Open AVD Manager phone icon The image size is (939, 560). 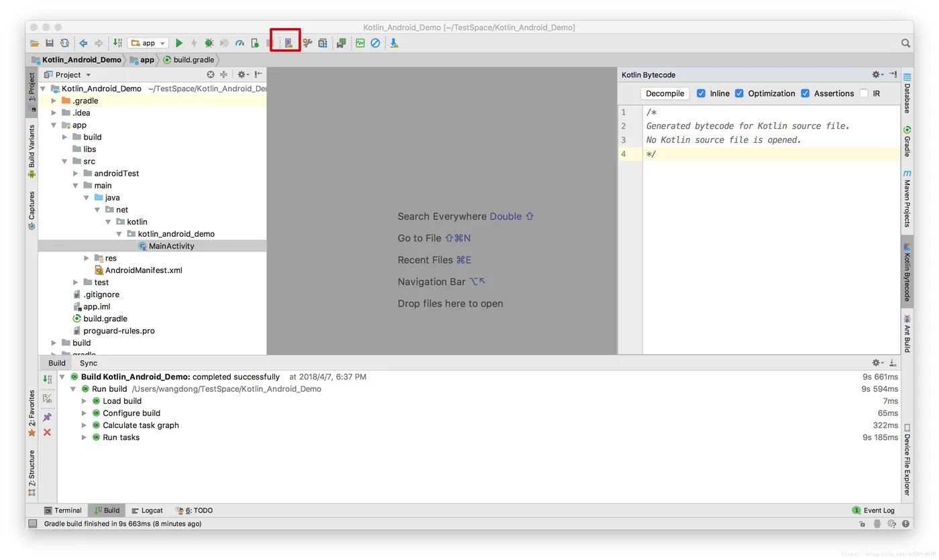(x=288, y=43)
